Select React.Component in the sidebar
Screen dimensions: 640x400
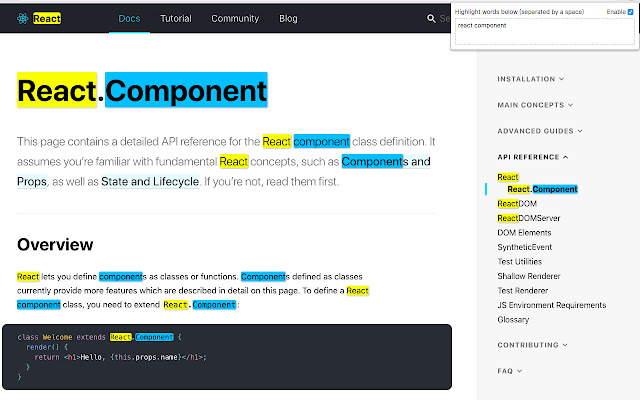point(542,189)
